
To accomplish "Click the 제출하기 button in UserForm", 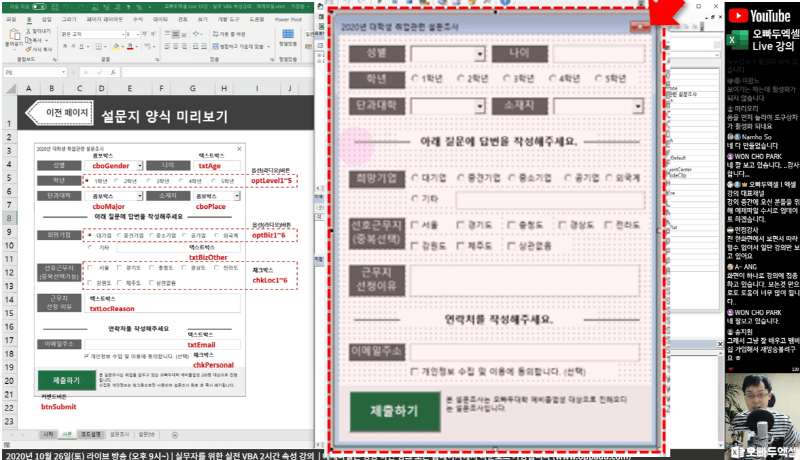I will pos(394,411).
